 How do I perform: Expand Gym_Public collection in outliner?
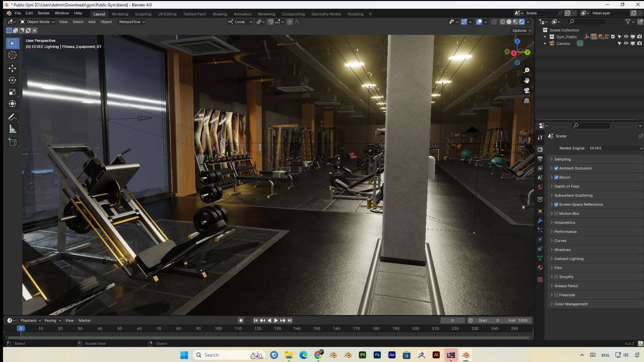(545, 37)
